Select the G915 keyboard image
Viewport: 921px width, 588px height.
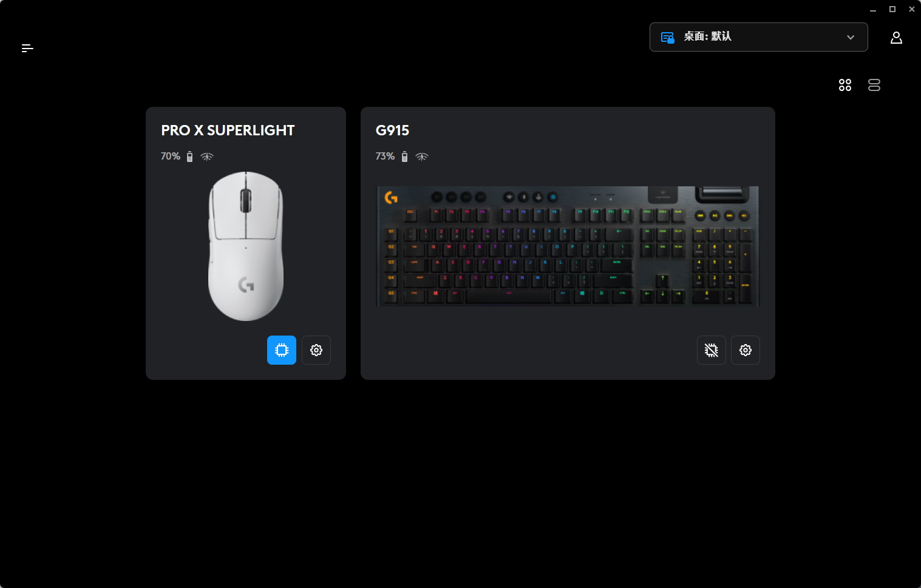coord(568,246)
